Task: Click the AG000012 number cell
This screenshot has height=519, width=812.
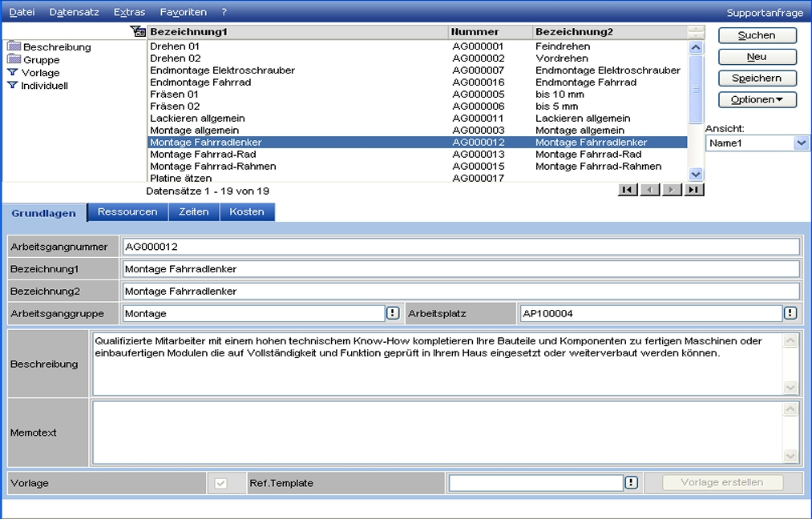Action: 479,142
